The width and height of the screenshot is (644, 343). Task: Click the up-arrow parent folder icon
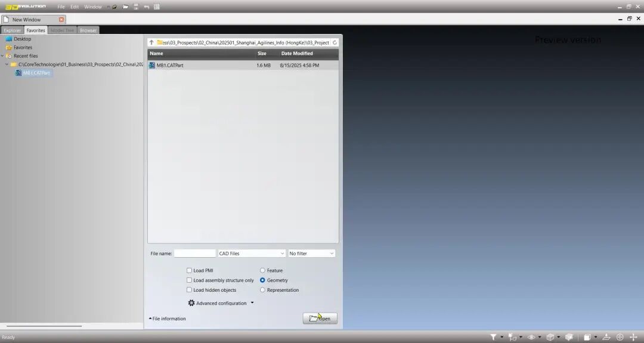point(151,42)
